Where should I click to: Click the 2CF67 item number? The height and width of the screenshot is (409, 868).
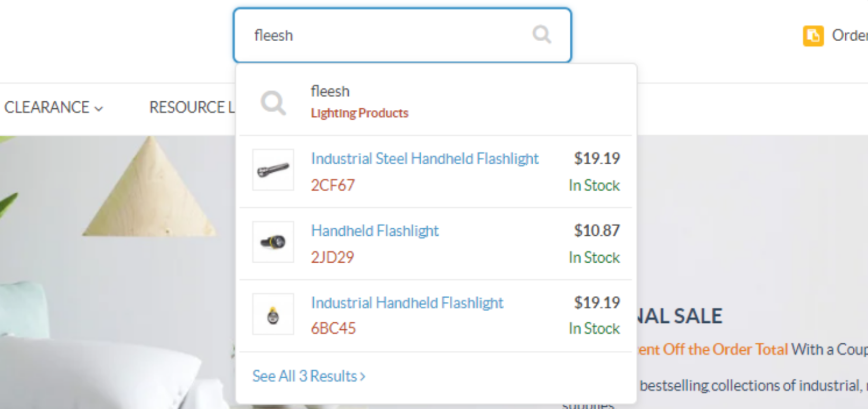(333, 185)
